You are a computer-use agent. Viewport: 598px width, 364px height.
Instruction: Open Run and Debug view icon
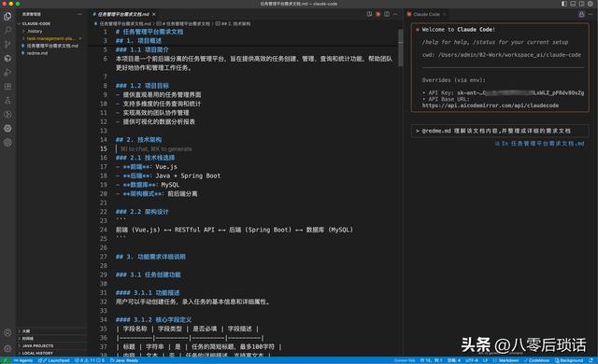(7, 73)
